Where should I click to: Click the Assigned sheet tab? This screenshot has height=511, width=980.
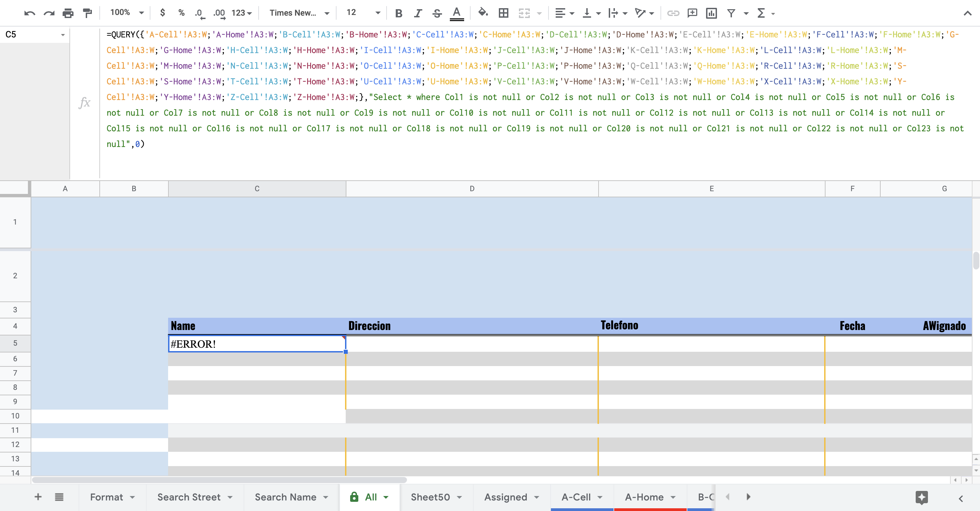pyautogui.click(x=506, y=497)
